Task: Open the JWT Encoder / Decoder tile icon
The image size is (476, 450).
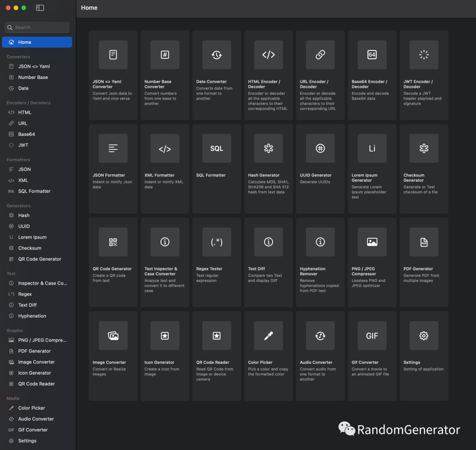Action: 424,55
